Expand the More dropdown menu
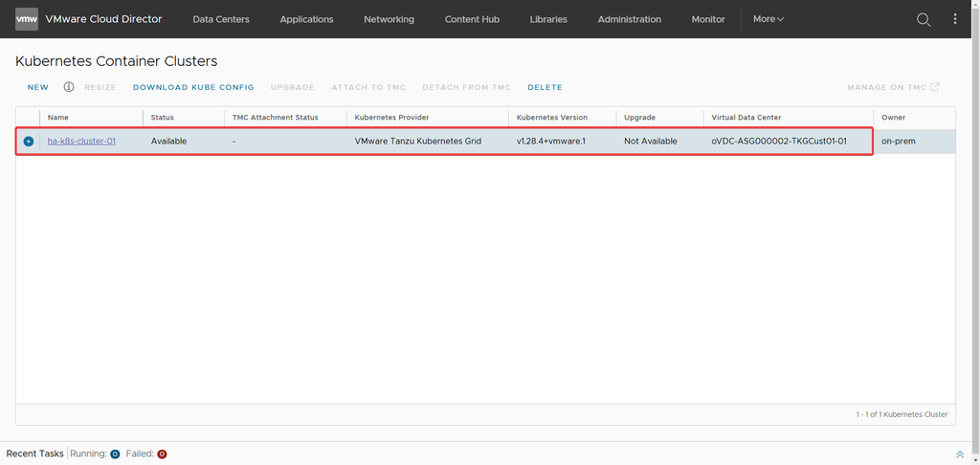The height and width of the screenshot is (465, 980). tap(768, 19)
